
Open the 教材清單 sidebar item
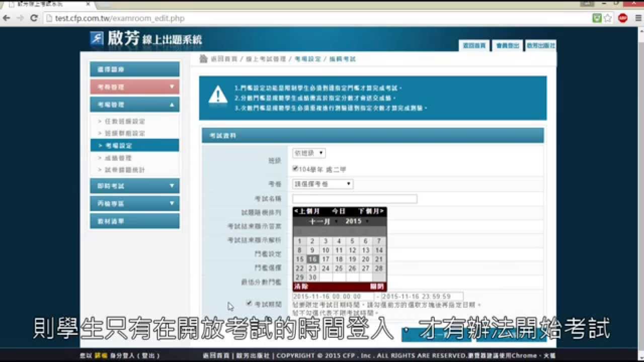pos(134,221)
